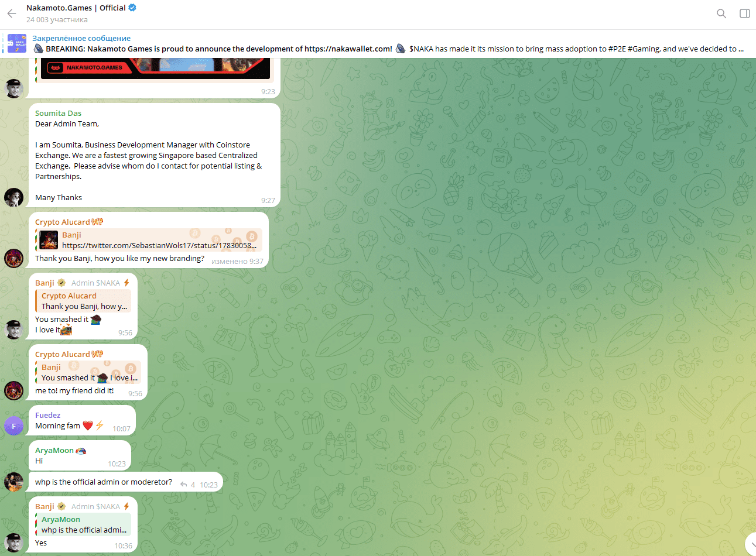Click the VIP emoji badge on Crypto Alucard

[97, 222]
